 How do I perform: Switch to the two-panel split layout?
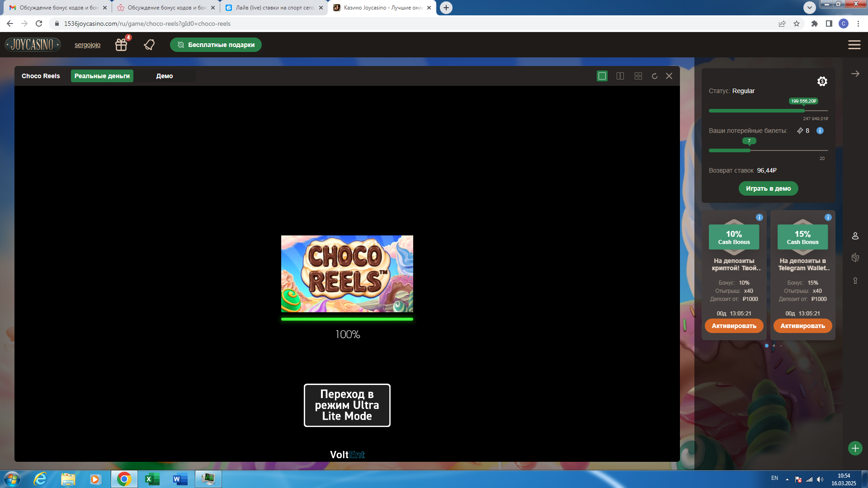tap(620, 76)
